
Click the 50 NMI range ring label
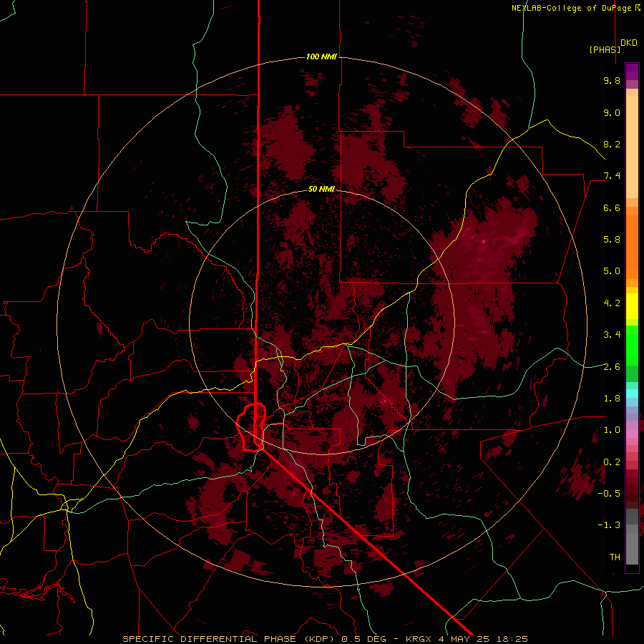tap(321, 189)
